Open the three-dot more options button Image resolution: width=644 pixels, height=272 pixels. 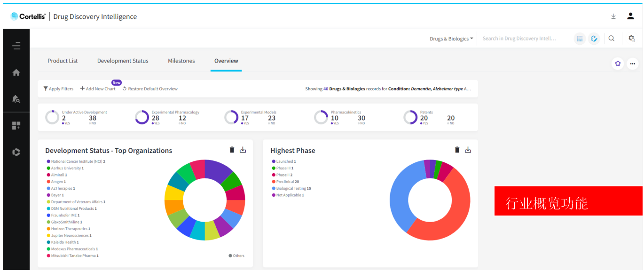click(633, 64)
